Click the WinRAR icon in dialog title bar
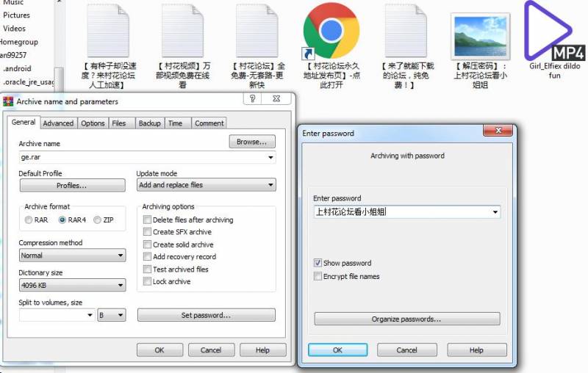Viewport: 588px width, 373px height. tap(9, 101)
